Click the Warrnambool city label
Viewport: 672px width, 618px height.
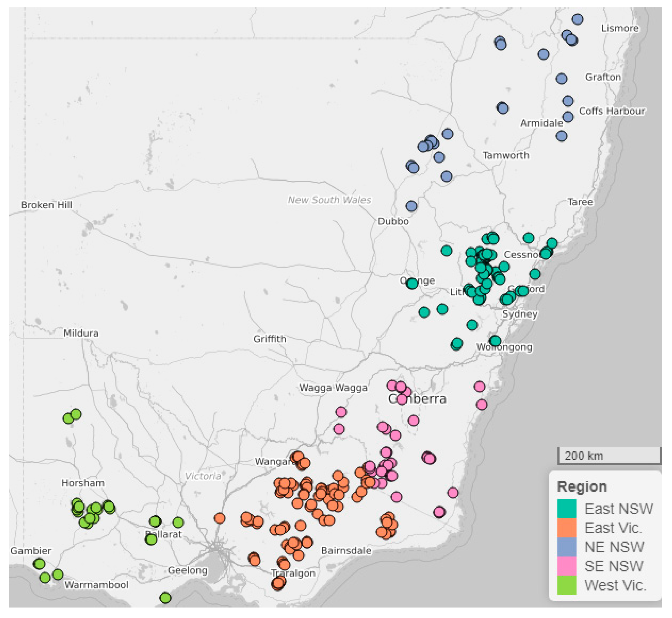tap(96, 585)
